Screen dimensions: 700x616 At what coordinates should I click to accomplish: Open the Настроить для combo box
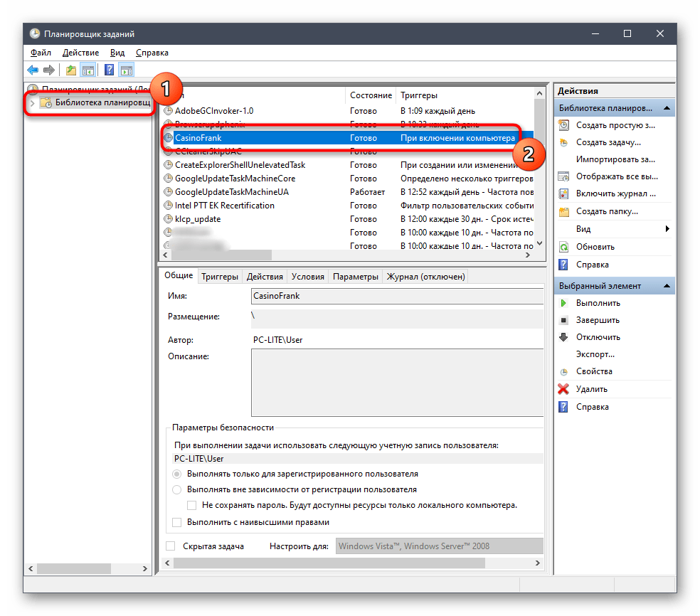[440, 546]
